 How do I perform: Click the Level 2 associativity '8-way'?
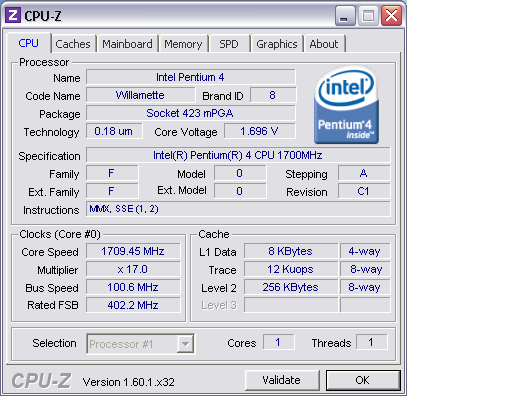(365, 287)
